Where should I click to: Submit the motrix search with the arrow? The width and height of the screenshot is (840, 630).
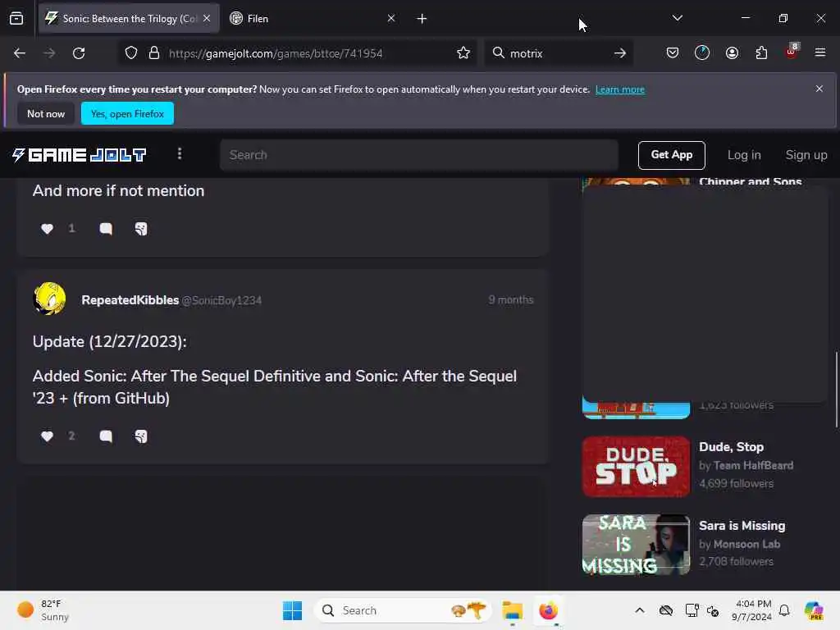click(620, 53)
